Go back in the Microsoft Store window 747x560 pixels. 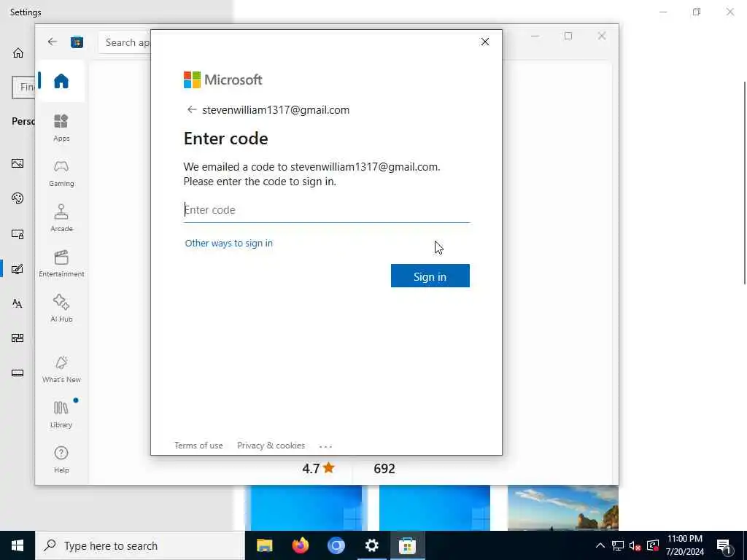click(x=53, y=42)
